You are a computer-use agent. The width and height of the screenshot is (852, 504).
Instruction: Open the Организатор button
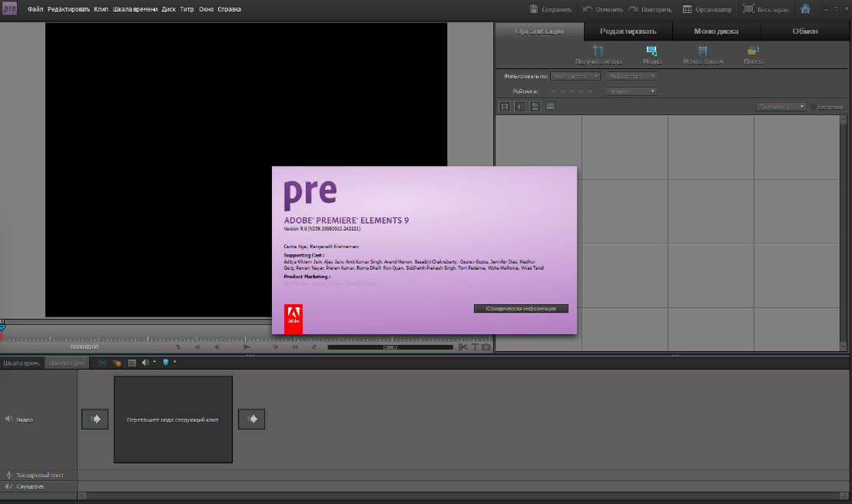point(707,9)
